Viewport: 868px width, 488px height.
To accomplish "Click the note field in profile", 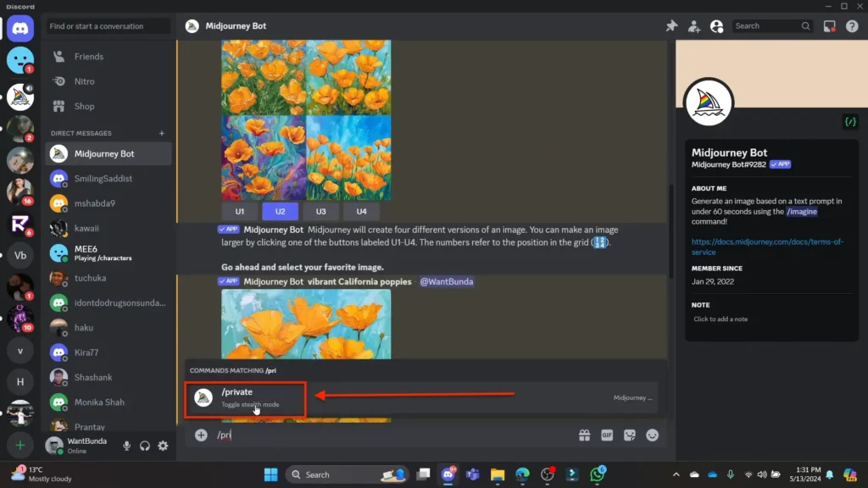I will 721,319.
